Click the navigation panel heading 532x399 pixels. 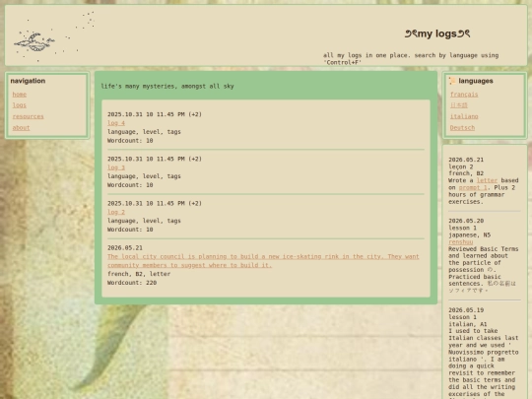coord(28,81)
